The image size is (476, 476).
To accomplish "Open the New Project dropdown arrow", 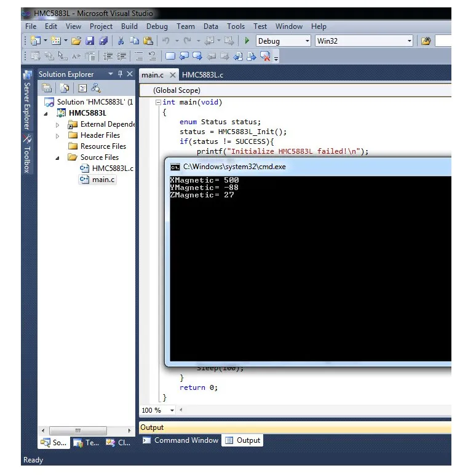I will [x=46, y=41].
